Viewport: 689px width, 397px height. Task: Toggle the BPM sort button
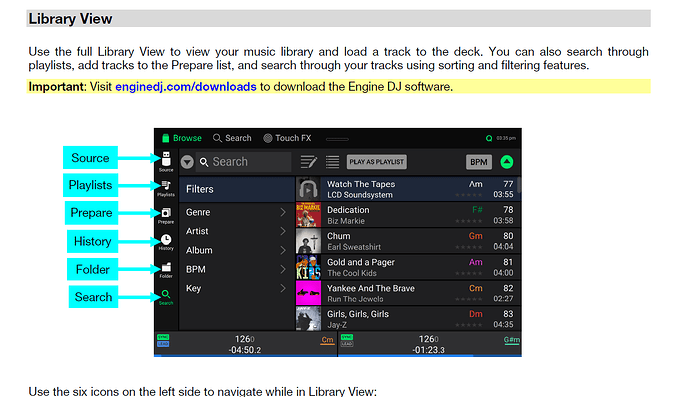tap(479, 162)
